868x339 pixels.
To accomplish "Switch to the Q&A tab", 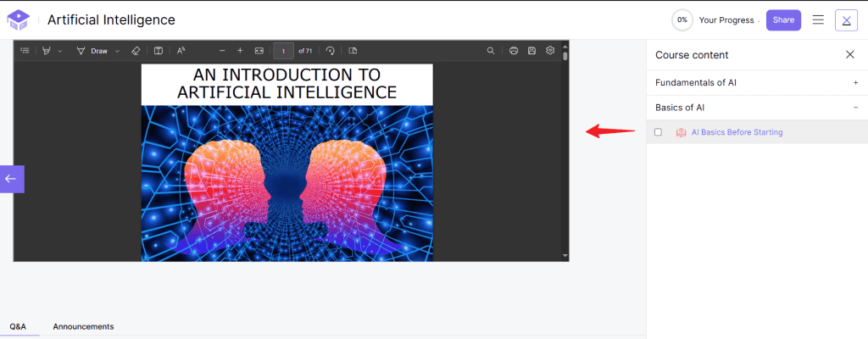I will (x=19, y=327).
